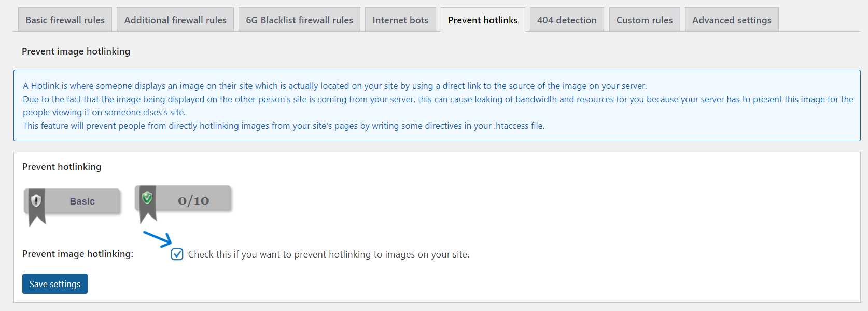This screenshot has width=868, height=311.
Task: Open the 404 detection tab
Action: tap(567, 20)
